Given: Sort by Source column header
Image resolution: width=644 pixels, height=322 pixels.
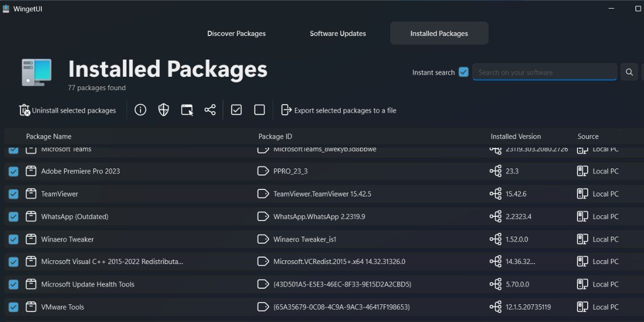Looking at the screenshot, I should pyautogui.click(x=588, y=136).
